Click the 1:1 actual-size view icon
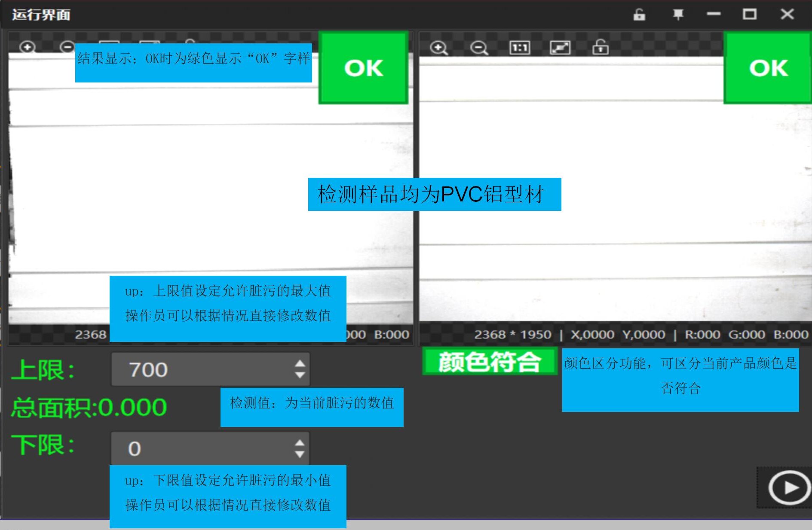 coord(519,47)
